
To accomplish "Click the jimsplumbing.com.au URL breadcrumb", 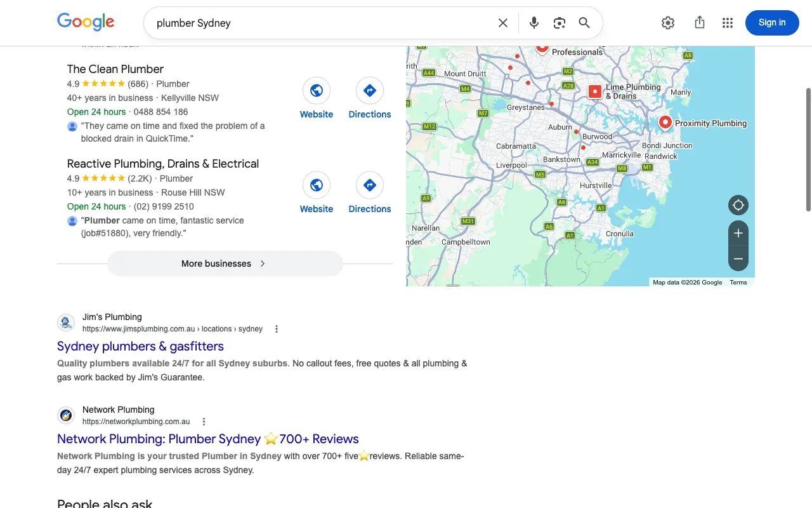I will tap(173, 329).
